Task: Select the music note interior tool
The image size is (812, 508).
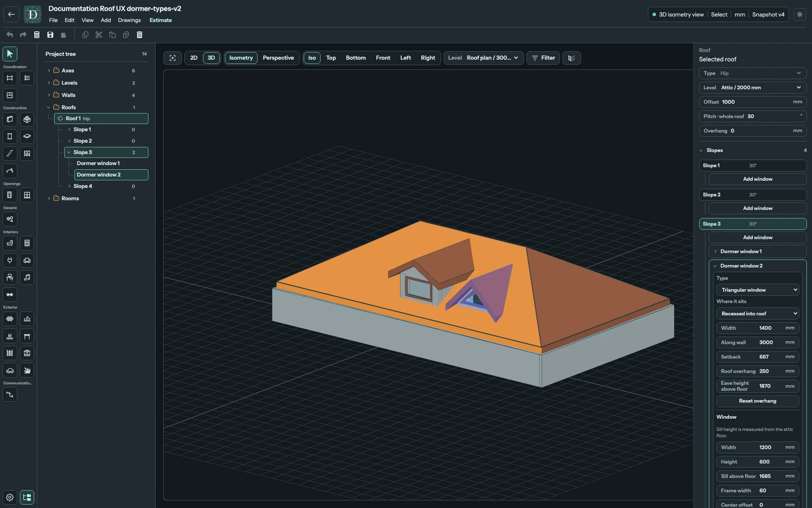Action: click(x=27, y=278)
